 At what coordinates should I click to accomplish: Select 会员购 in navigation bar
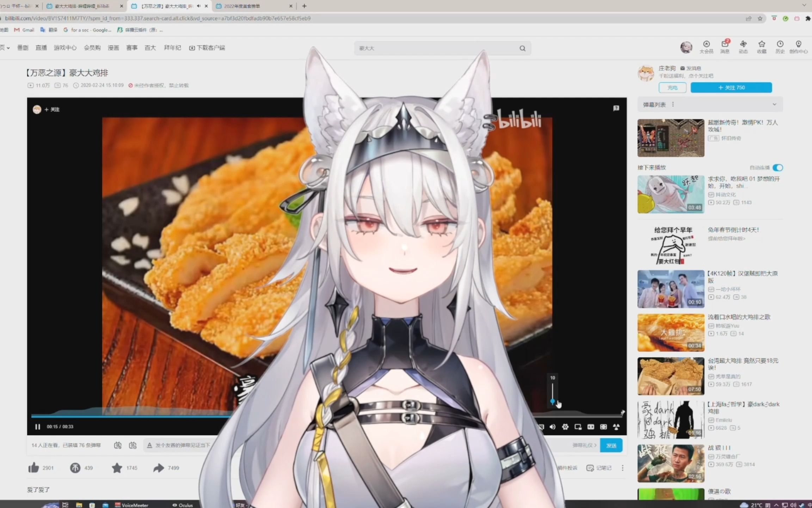coord(92,48)
